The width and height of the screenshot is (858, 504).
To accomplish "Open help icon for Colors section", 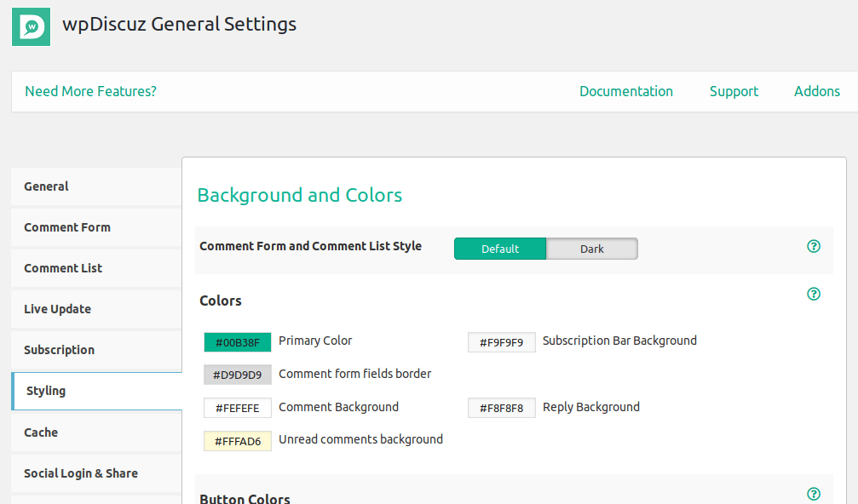I will 814,294.
